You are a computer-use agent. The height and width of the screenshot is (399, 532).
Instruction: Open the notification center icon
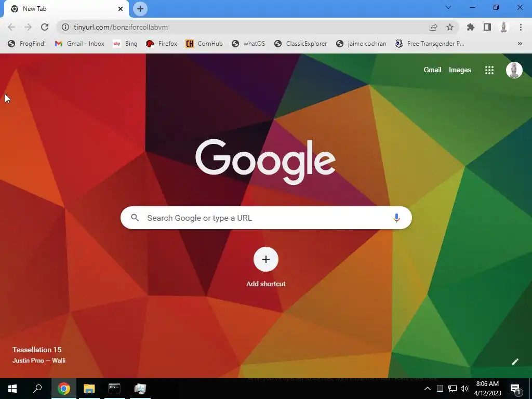point(516,389)
